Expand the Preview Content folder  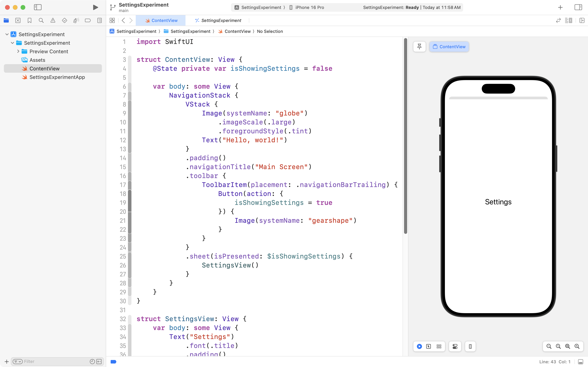pyautogui.click(x=18, y=51)
